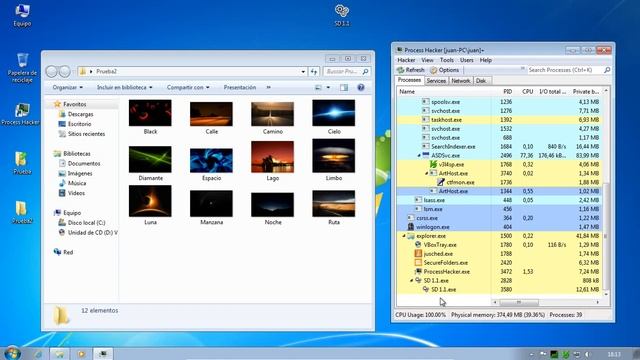Click the Explorer refresh address button
This screenshot has height=360, width=640.
pos(314,71)
